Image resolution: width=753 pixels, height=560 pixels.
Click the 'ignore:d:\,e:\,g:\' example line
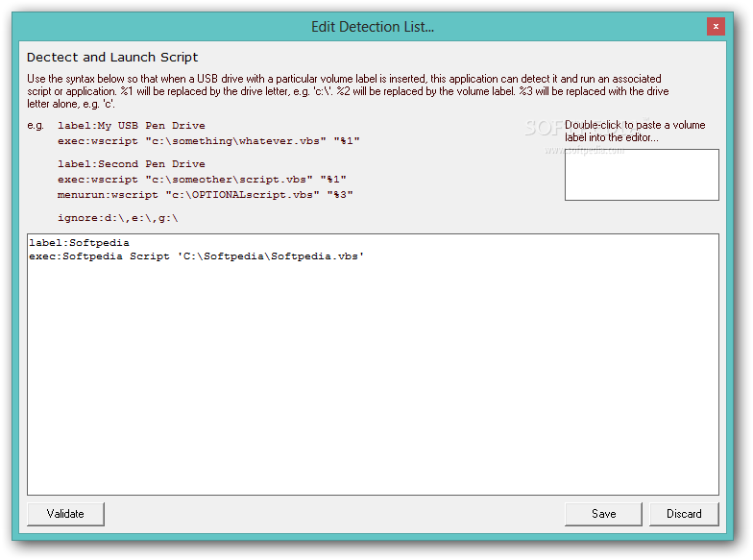click(117, 218)
